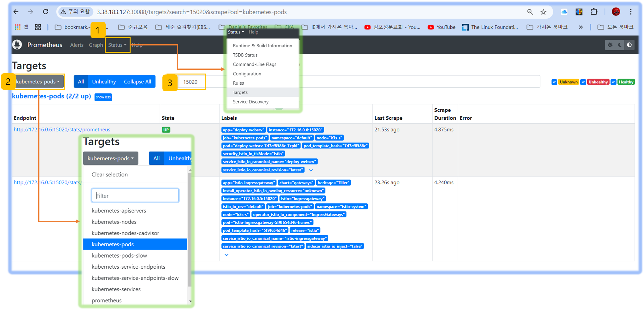
Task: Select kubernetes-apiservers from list
Action: point(135,211)
